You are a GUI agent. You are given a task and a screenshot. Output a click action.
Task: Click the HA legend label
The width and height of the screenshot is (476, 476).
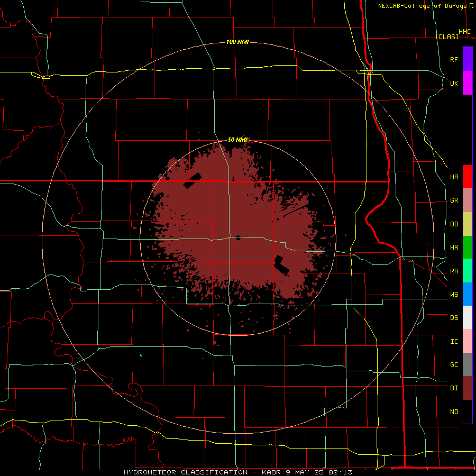454,177
